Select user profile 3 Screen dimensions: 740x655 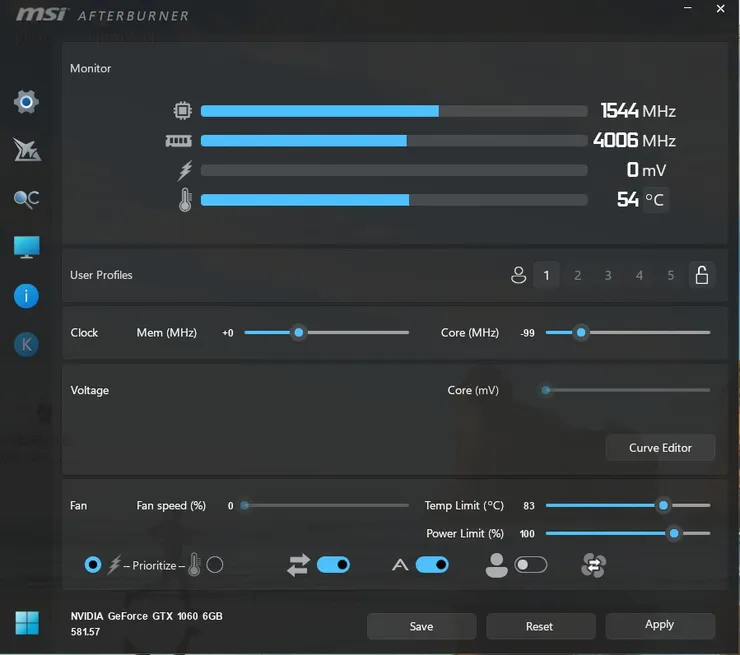[x=608, y=275]
